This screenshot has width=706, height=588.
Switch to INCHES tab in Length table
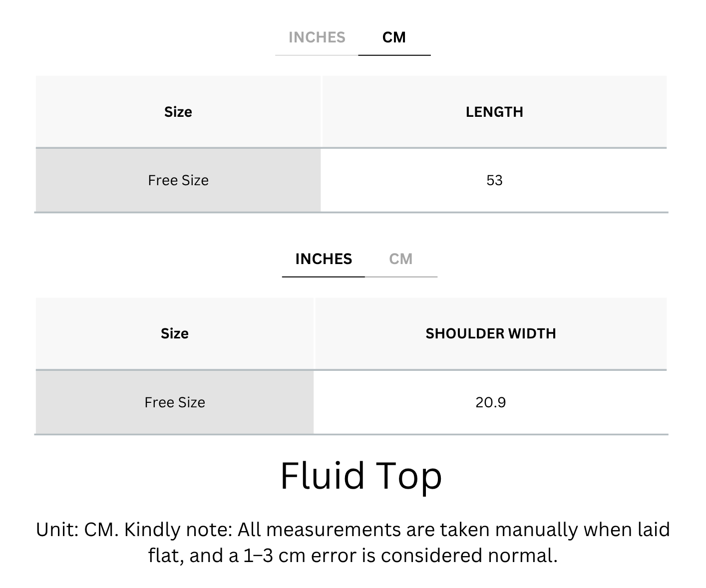tap(317, 37)
